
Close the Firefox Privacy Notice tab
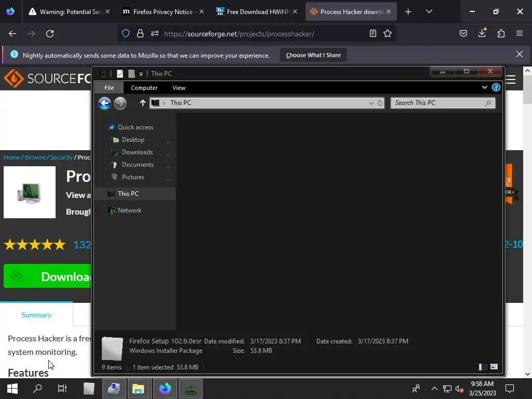[x=202, y=11]
